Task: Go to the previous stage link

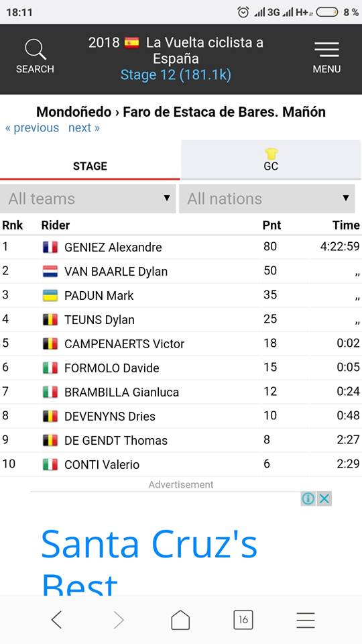Action: pos(32,127)
